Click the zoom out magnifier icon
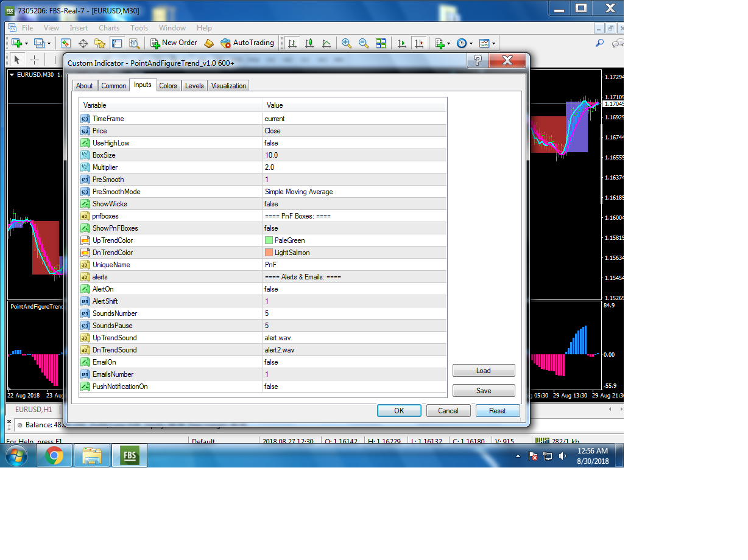The width and height of the screenshot is (748, 560). coord(364,43)
